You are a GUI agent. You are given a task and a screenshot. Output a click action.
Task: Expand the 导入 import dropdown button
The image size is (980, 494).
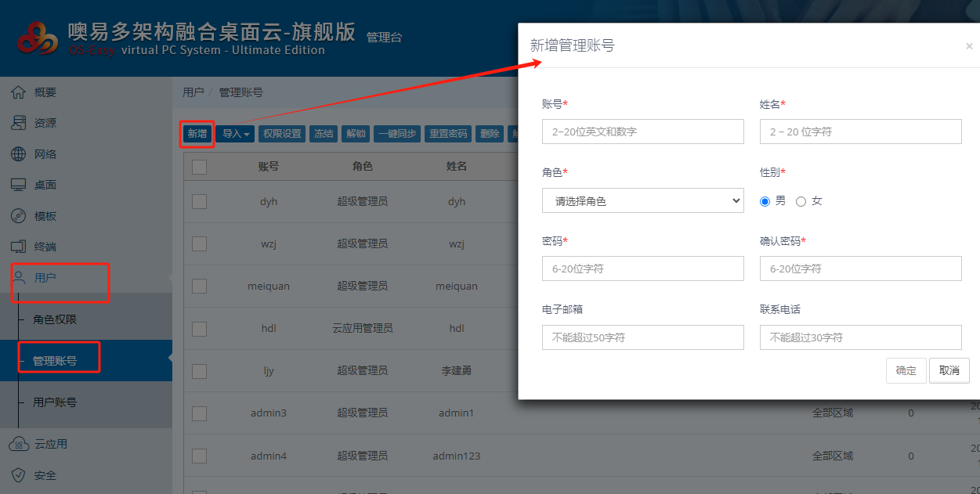pos(236,134)
